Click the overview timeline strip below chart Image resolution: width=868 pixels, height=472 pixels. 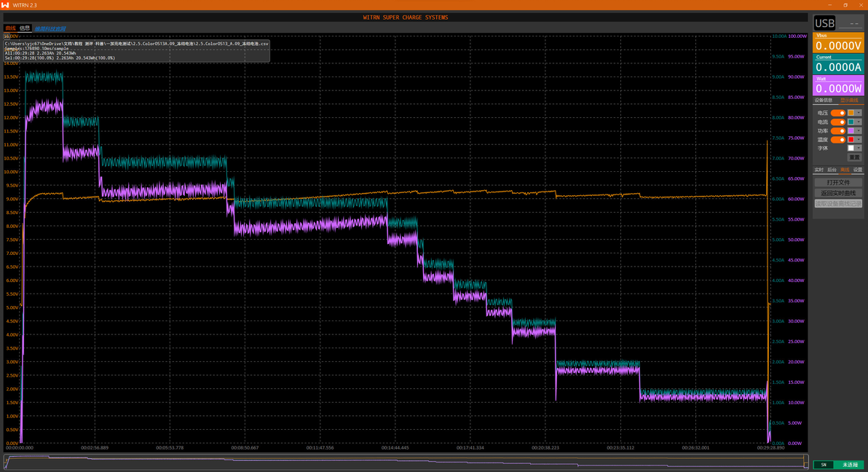(406, 462)
